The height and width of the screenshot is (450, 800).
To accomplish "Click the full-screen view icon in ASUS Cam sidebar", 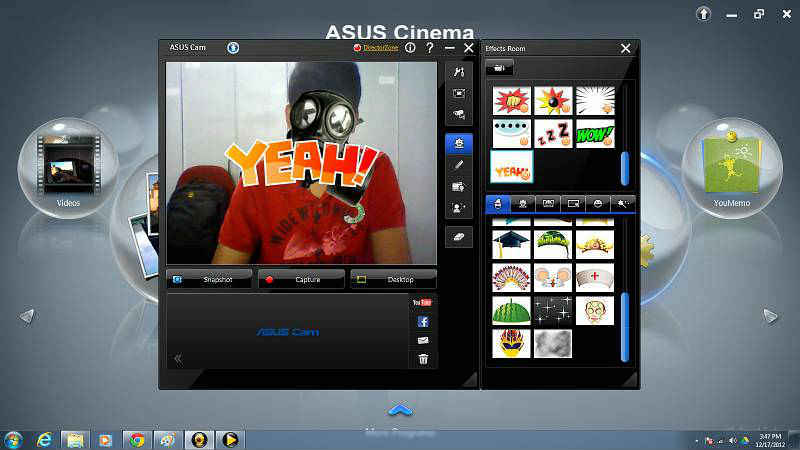I will coord(459,93).
